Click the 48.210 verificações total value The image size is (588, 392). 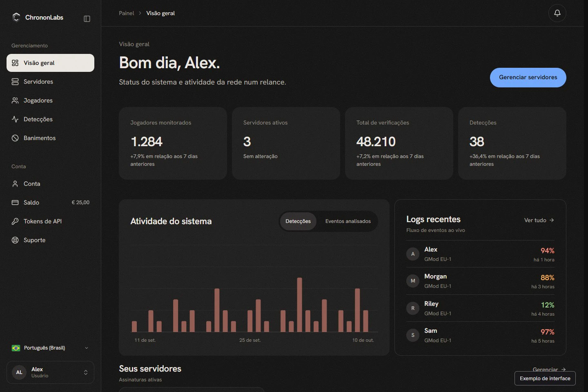coord(376,142)
